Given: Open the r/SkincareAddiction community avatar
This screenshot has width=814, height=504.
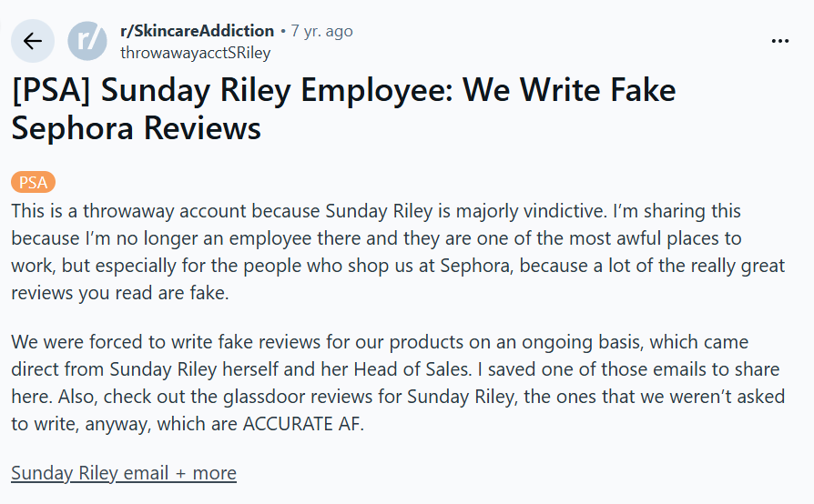Looking at the screenshot, I should [x=87, y=41].
